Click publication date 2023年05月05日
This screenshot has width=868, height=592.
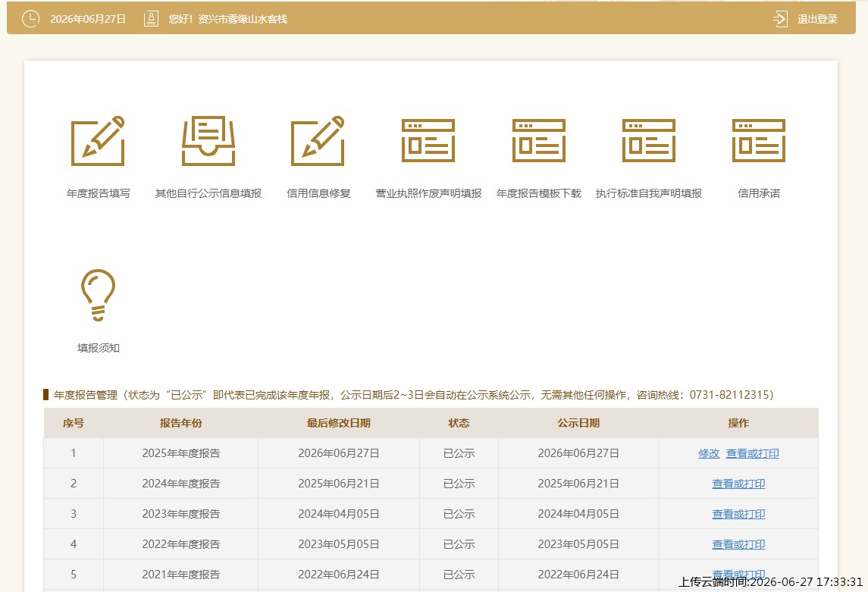[578, 544]
